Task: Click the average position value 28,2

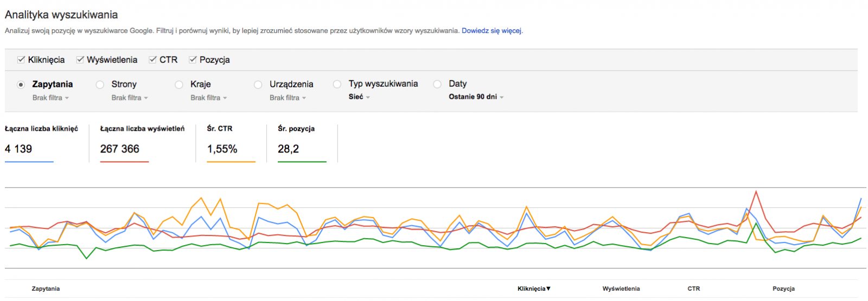Action: tap(288, 149)
